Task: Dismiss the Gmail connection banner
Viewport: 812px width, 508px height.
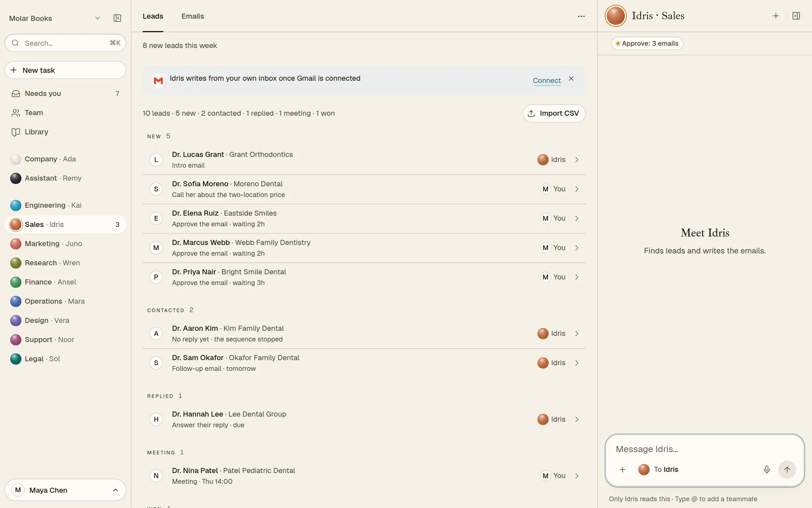Action: [571, 78]
